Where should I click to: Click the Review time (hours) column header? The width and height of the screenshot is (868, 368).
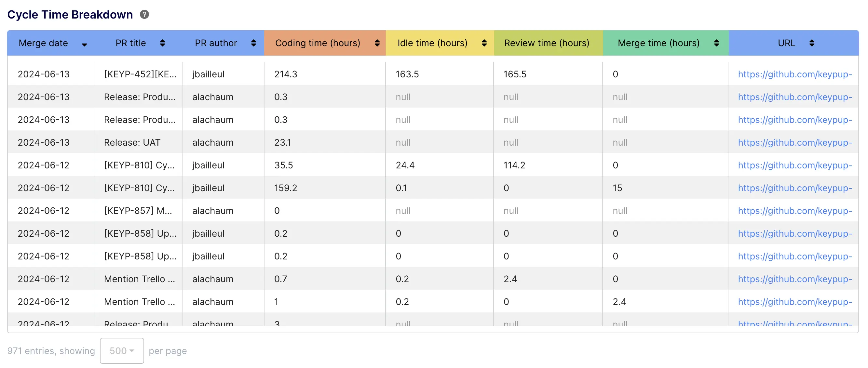point(547,43)
